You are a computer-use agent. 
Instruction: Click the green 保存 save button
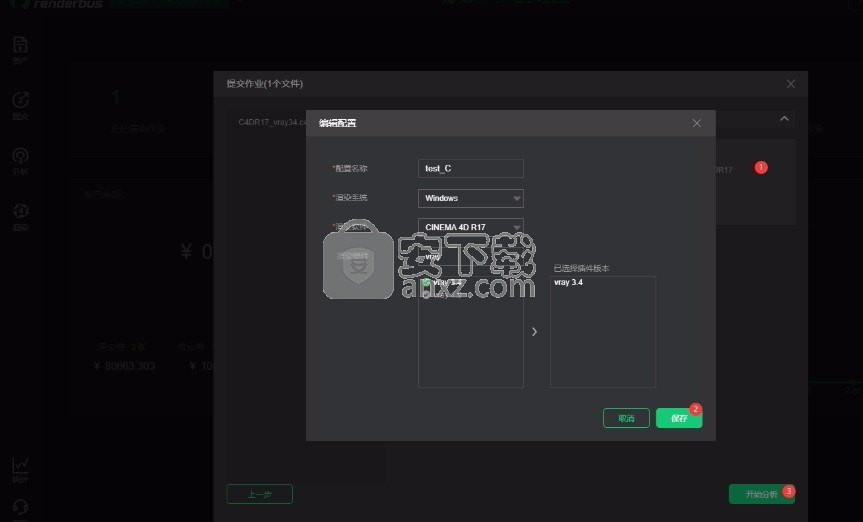[679, 418]
